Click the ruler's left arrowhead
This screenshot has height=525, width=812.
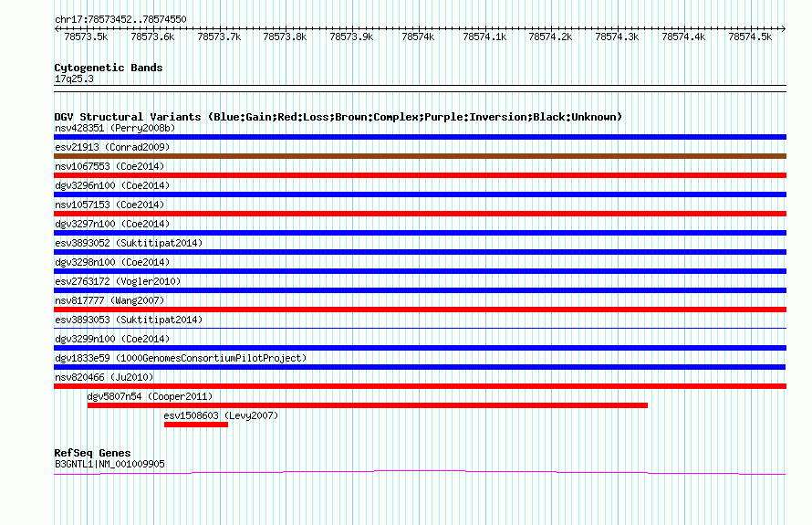point(57,28)
